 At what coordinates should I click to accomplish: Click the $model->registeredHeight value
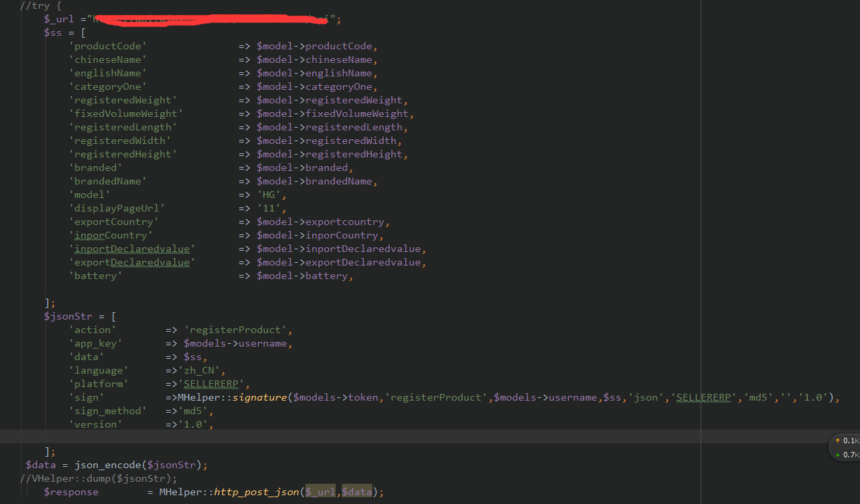pos(330,154)
